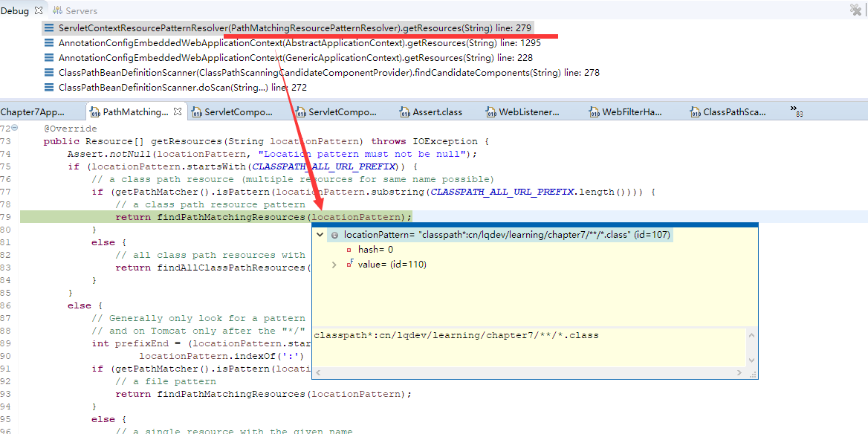Show hidden editor tabs list chevron
The image size is (868, 434).
796,110
